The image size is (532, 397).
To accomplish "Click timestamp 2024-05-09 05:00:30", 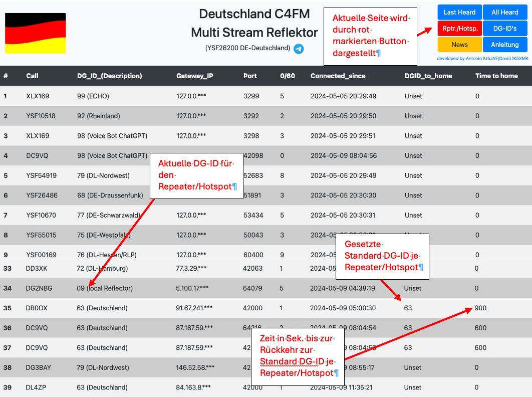I will click(343, 308).
